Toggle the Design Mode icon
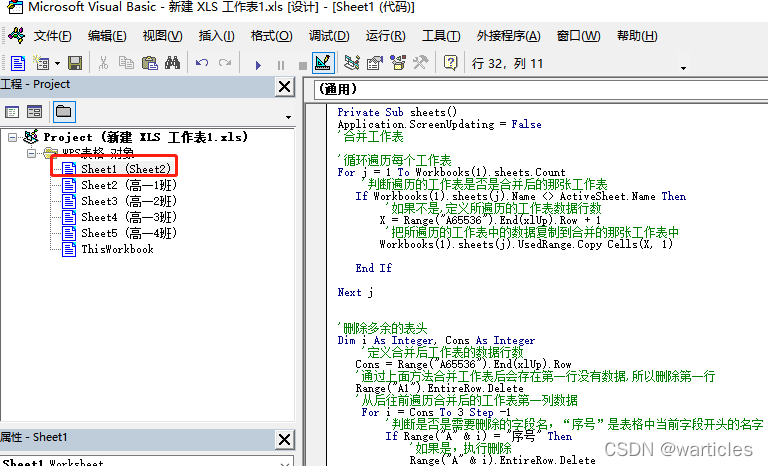768x466 pixels. (x=323, y=63)
